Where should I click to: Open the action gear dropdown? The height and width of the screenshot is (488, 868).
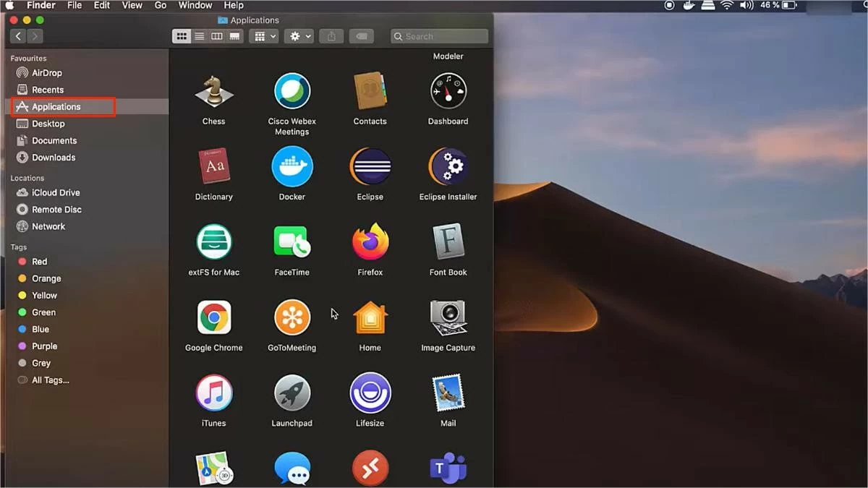click(299, 35)
